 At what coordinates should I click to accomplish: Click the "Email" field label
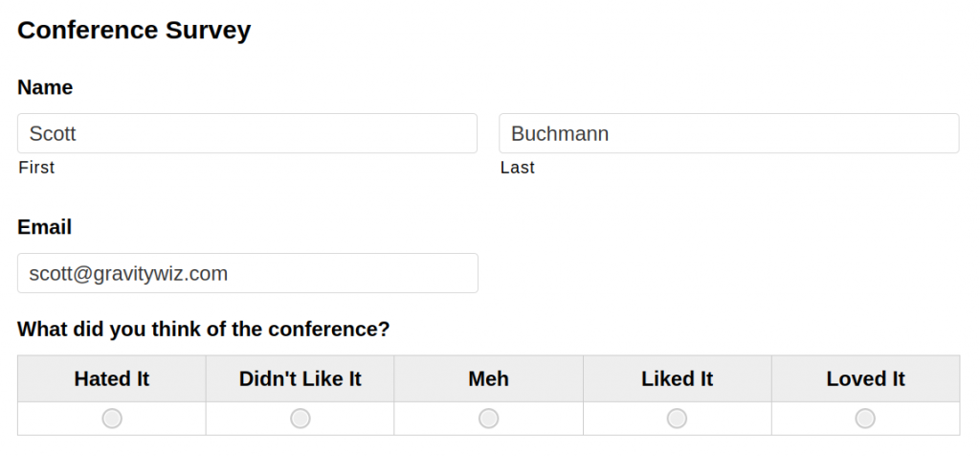point(45,228)
